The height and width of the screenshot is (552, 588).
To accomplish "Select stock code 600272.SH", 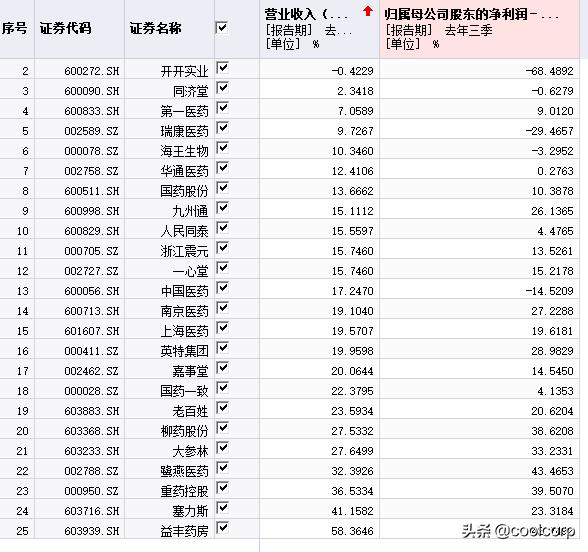I will point(92,71).
